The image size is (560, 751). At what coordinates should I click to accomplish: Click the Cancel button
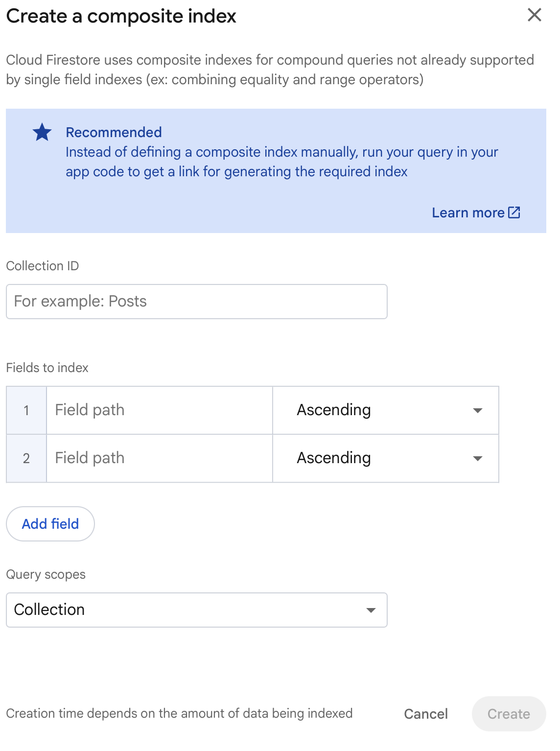[426, 714]
